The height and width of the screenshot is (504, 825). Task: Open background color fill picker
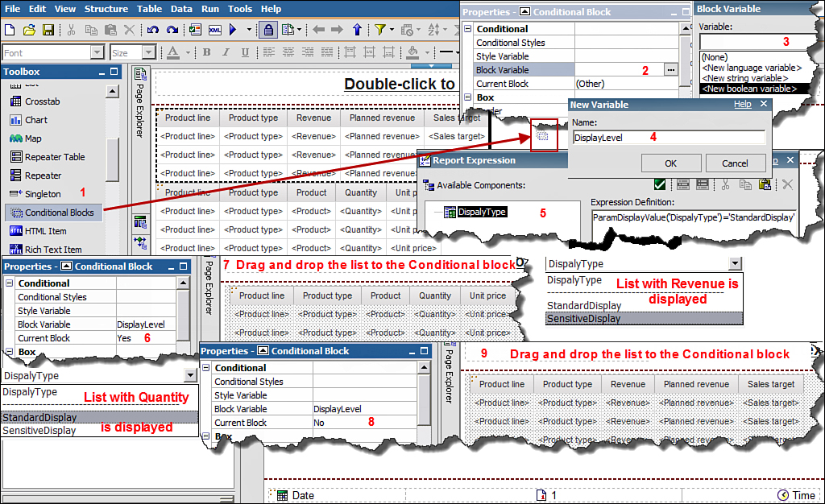(x=412, y=52)
